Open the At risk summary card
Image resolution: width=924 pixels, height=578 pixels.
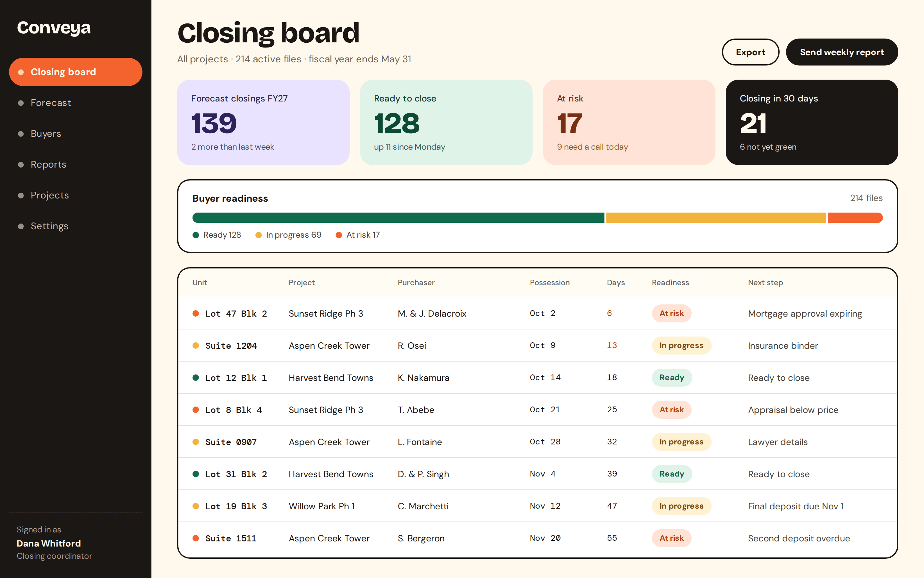tap(629, 122)
